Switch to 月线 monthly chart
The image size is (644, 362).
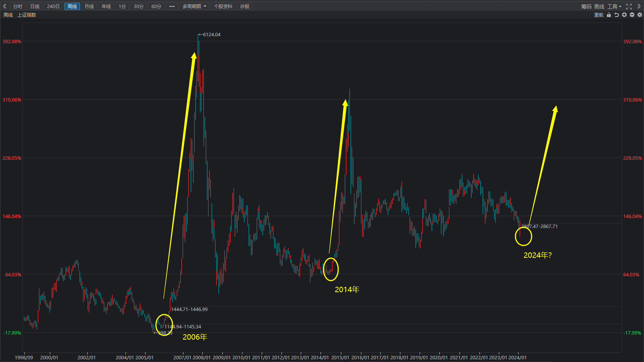89,7
